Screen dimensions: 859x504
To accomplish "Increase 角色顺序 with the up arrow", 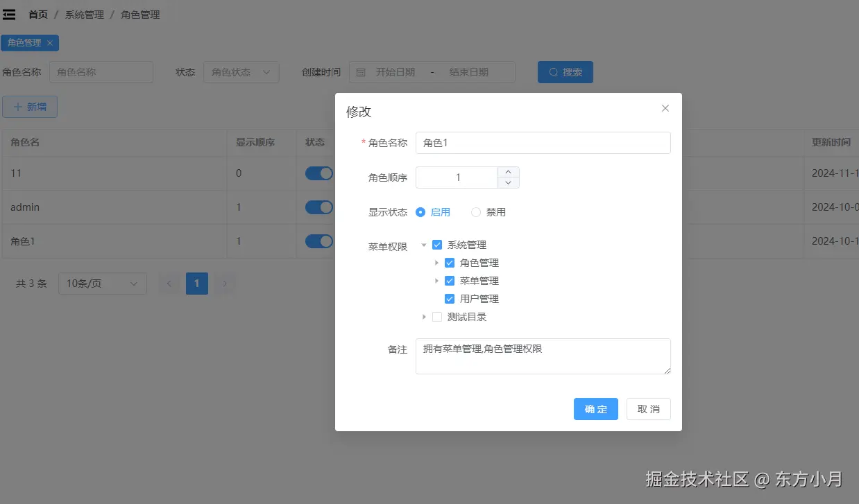I will [508, 172].
